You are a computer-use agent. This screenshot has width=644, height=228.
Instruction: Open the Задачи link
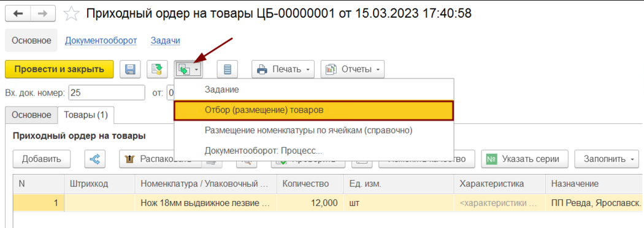click(x=166, y=40)
